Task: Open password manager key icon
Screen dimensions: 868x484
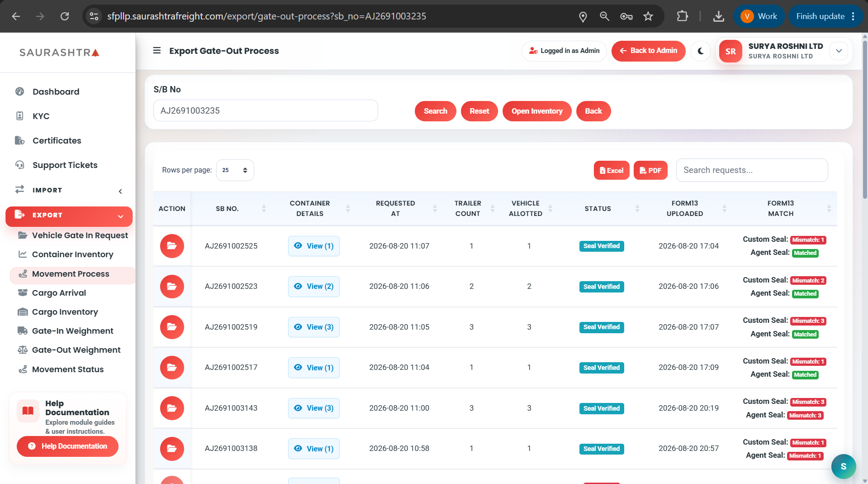Action: pos(626,16)
